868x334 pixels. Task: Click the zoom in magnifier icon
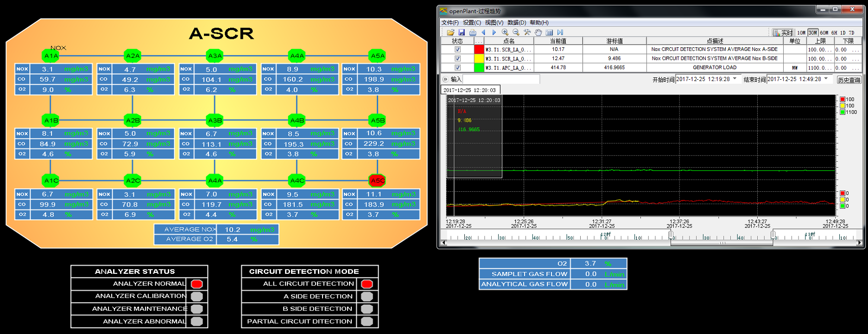[505, 32]
